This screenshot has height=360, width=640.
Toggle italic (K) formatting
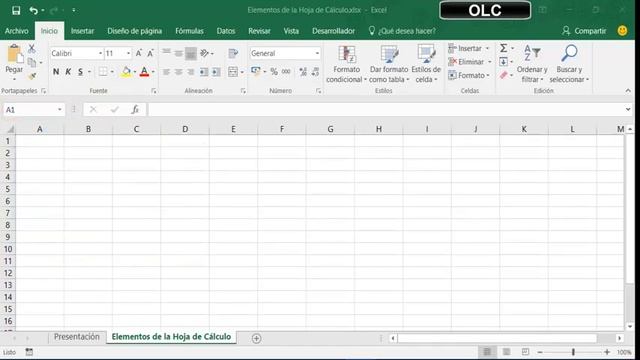tap(68, 72)
